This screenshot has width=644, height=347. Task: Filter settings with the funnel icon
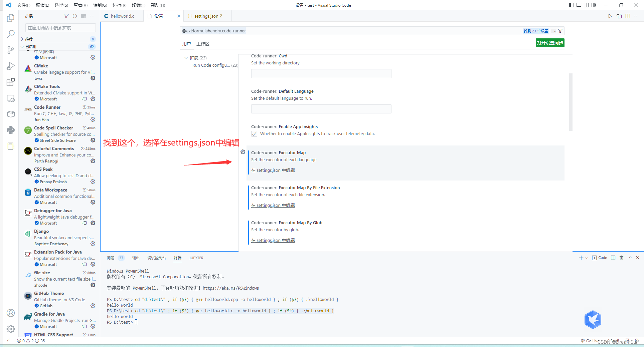[x=560, y=31]
